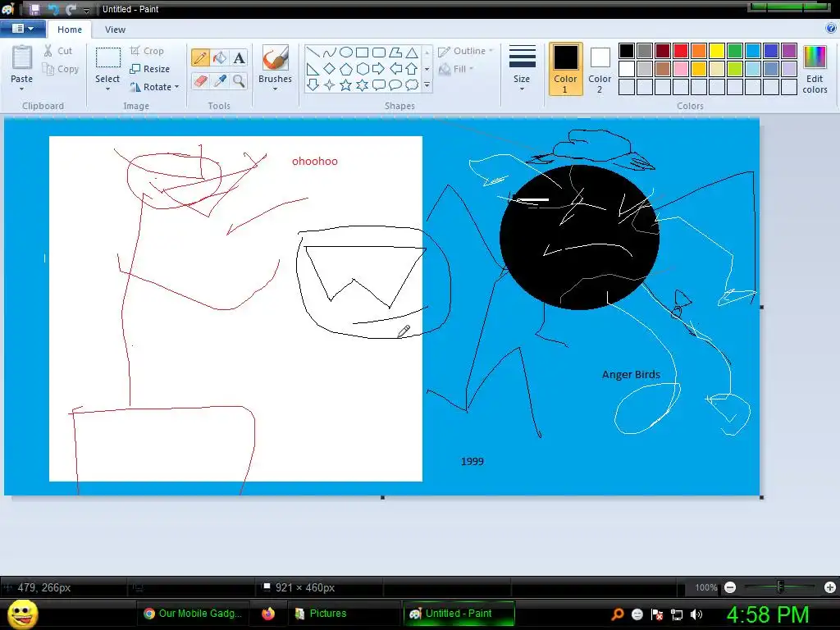Choose the Oval callout shape
This screenshot has width=840, height=630.
pos(395,84)
